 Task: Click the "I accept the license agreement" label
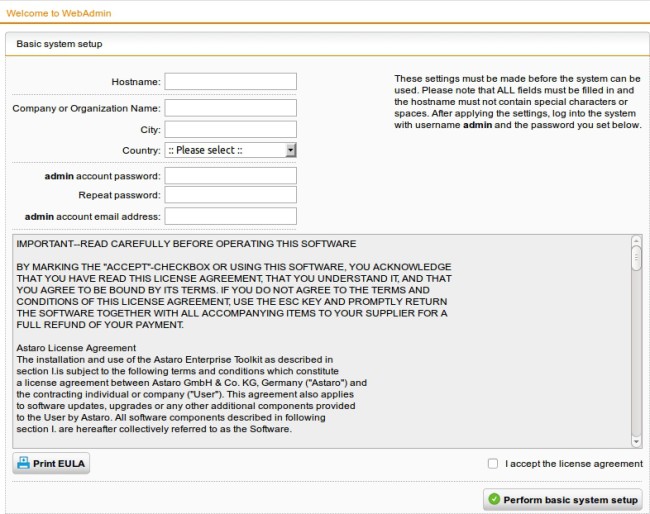pos(573,464)
